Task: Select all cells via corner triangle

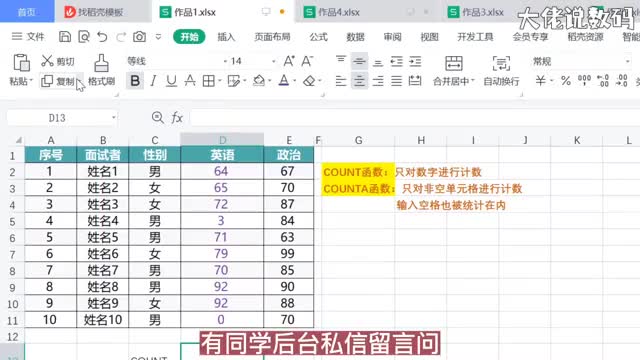Action: 18,140
